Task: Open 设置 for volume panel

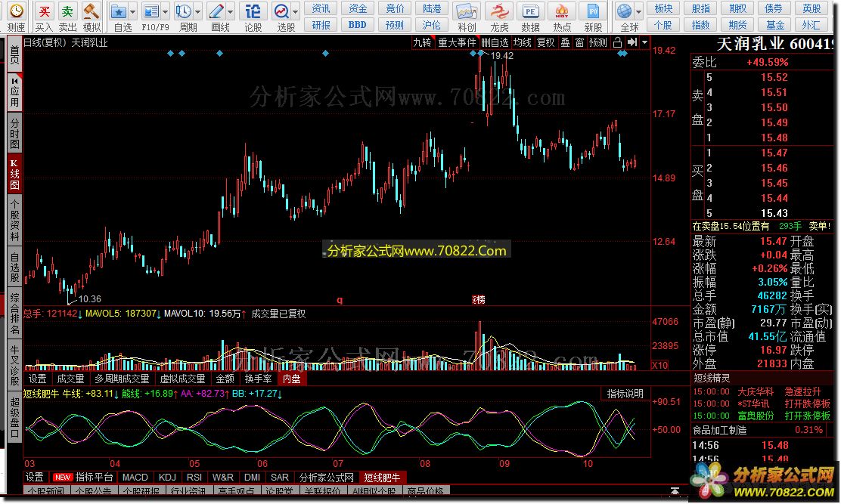Action: coord(37,379)
